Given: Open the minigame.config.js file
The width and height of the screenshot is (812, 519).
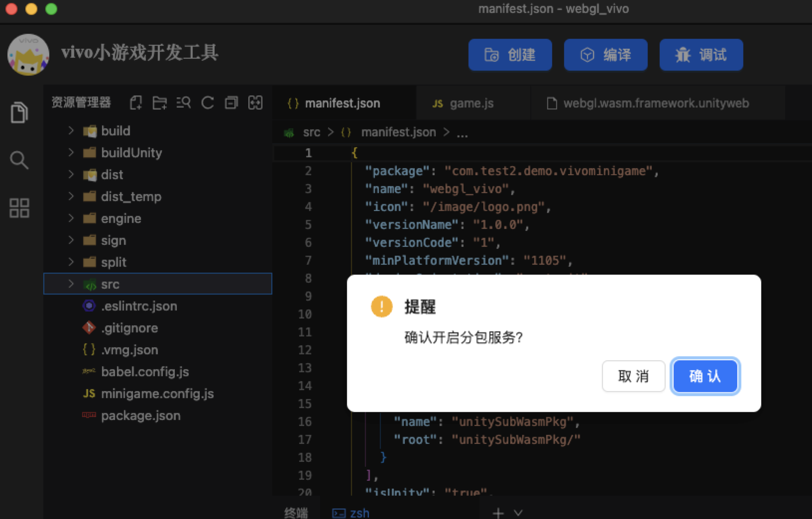Looking at the screenshot, I should [x=157, y=394].
